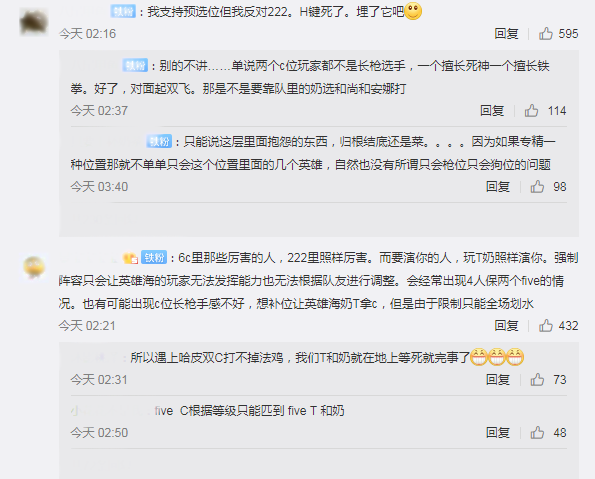Click the 今天 02:21 timestamp
Viewport: 595px width, 479px height.
[87, 326]
